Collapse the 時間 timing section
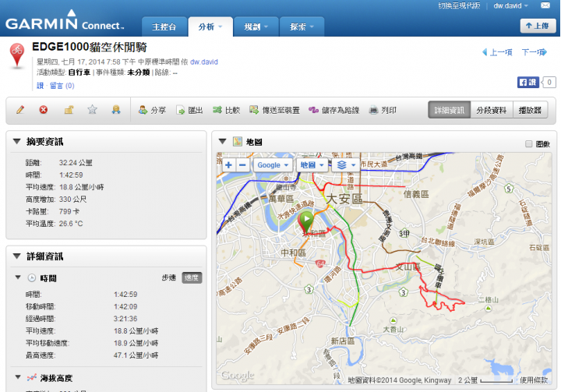Image resolution: width=561 pixels, height=392 pixels. (17, 277)
